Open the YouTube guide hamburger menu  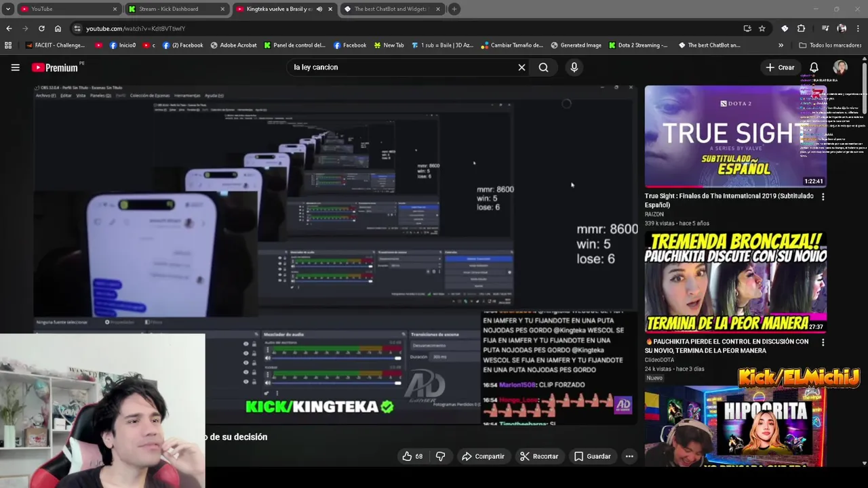[15, 67]
